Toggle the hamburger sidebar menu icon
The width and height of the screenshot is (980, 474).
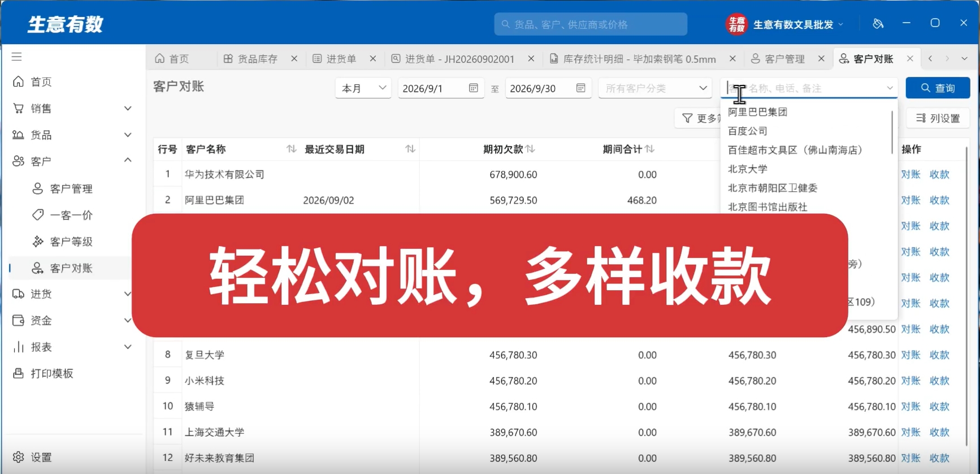tap(17, 57)
